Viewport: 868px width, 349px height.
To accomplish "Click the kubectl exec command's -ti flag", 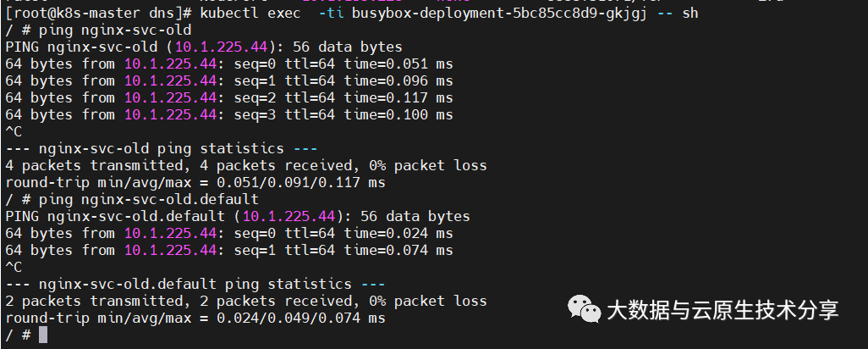I will click(x=330, y=14).
